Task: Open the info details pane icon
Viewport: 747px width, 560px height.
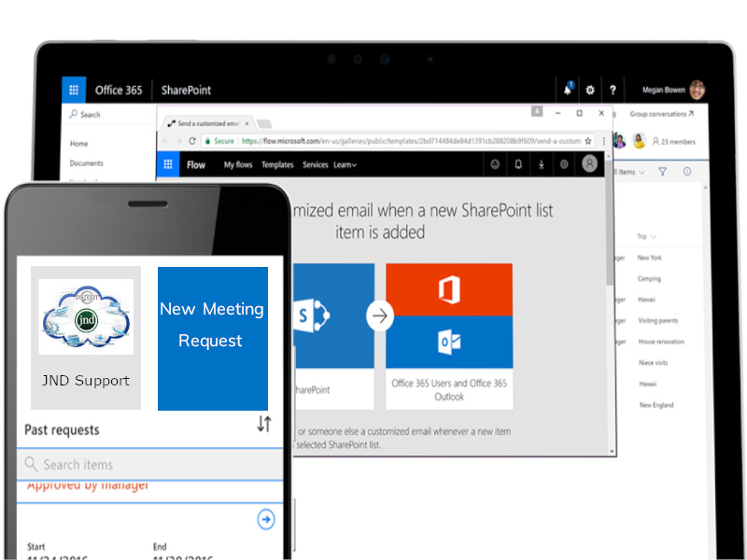Action: click(x=687, y=172)
